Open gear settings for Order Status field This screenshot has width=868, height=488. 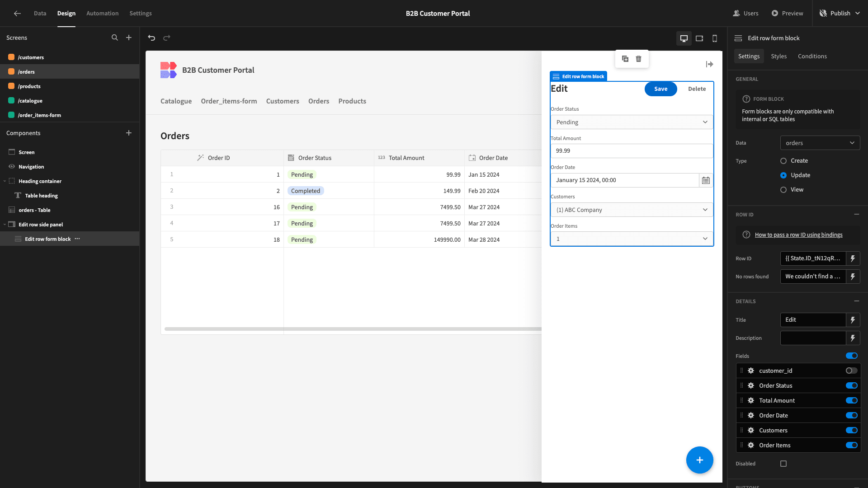[751, 385]
